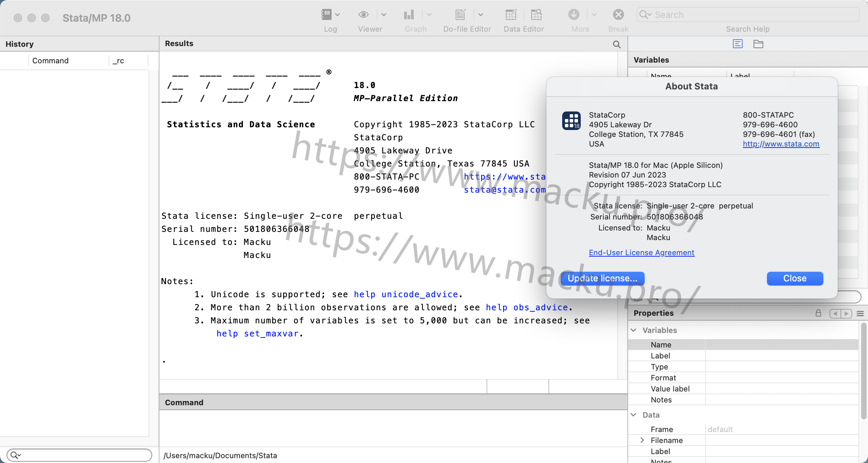The image size is (868, 463).
Task: Select the Frame property row
Action: 743,429
